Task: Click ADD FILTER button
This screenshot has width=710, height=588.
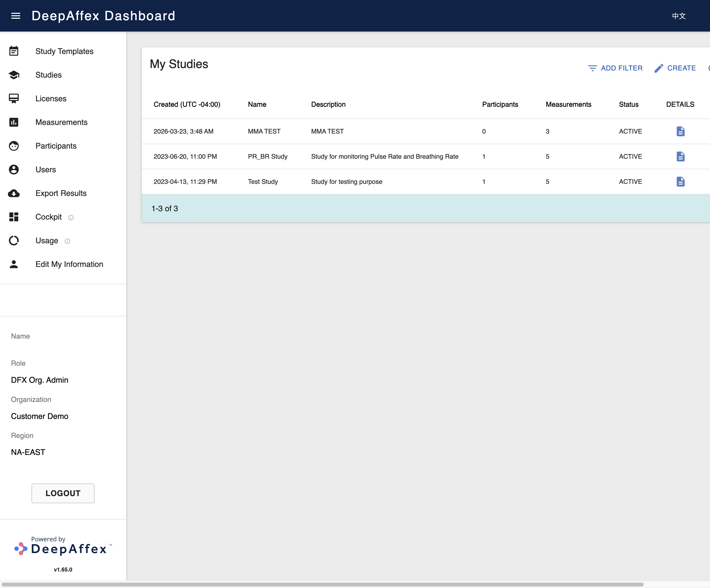Action: click(615, 68)
